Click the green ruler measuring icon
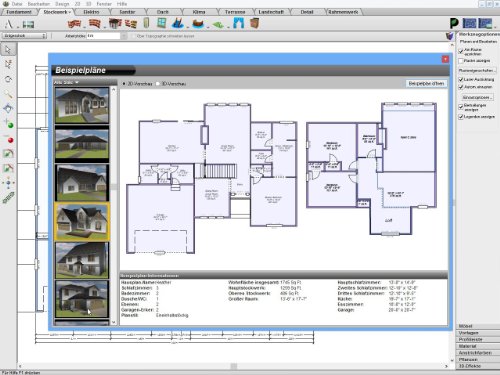The width and height of the screenshot is (500, 375). (8, 198)
